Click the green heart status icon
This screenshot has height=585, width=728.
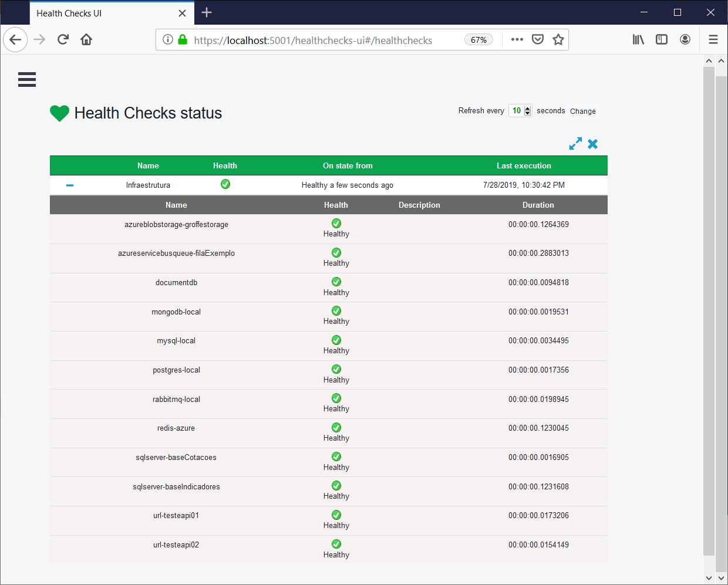[x=59, y=113]
